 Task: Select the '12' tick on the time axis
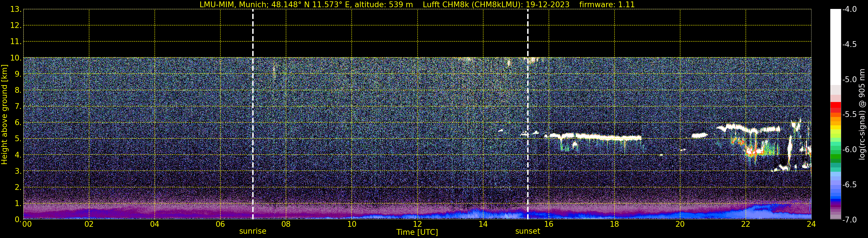click(417, 224)
